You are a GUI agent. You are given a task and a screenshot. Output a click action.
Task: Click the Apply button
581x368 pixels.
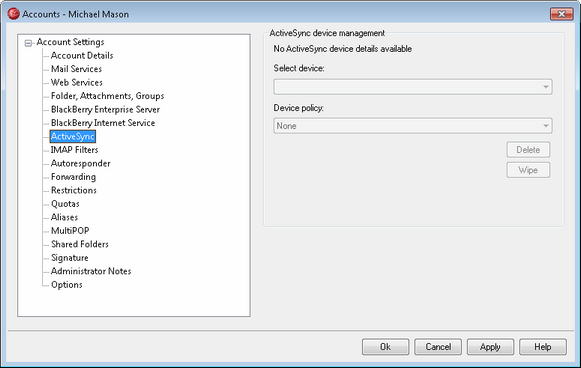tap(490, 347)
